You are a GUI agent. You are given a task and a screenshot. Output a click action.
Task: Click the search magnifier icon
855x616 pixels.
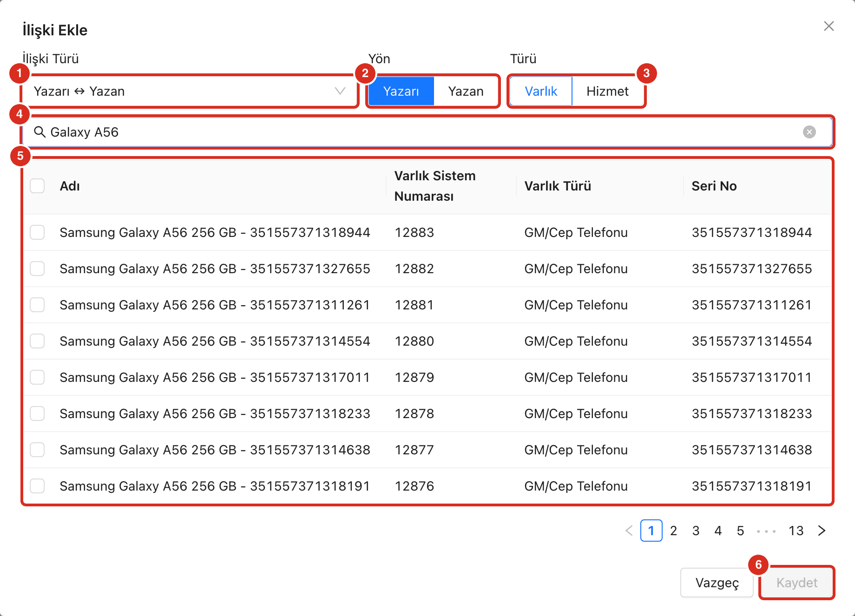point(40,132)
